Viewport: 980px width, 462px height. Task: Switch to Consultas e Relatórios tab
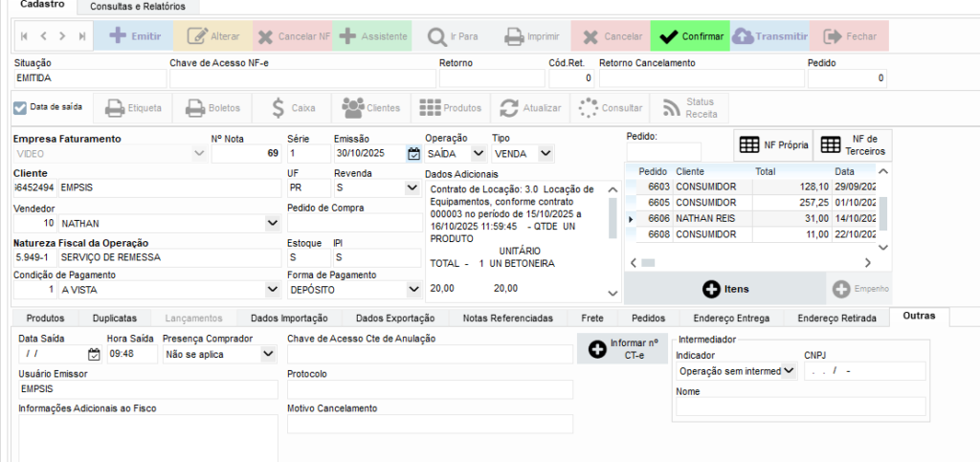(138, 6)
